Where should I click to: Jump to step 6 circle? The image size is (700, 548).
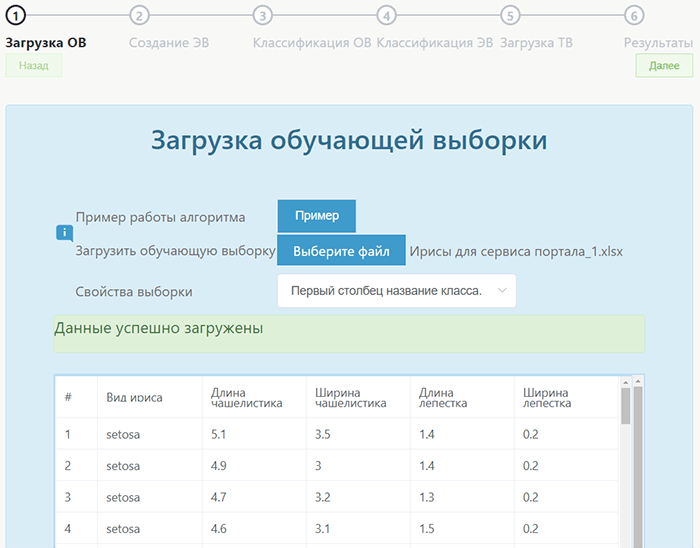(634, 16)
